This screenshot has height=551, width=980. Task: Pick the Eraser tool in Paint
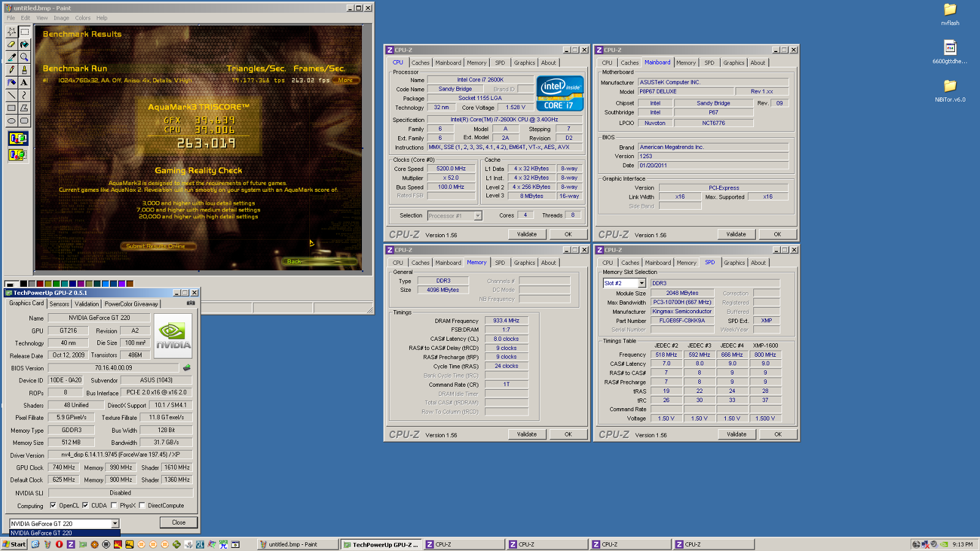12,44
